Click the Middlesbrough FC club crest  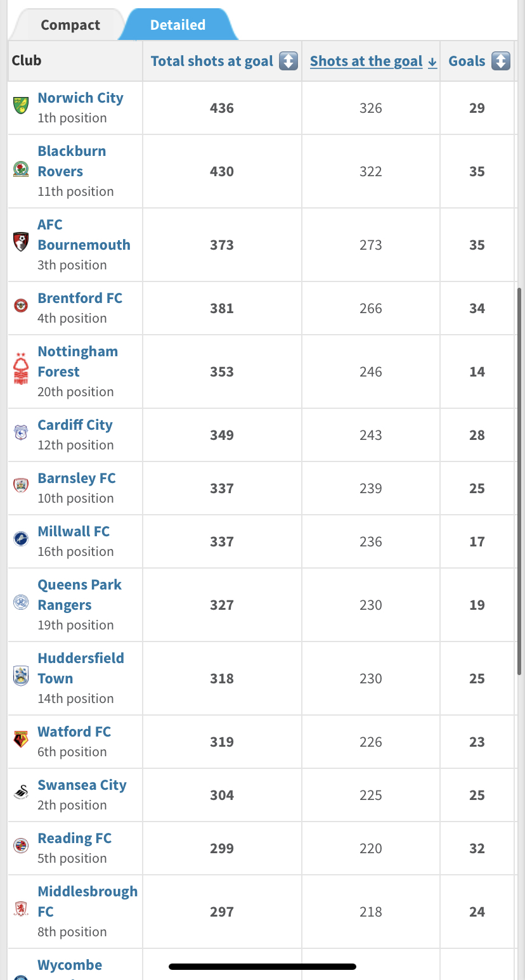(21, 909)
